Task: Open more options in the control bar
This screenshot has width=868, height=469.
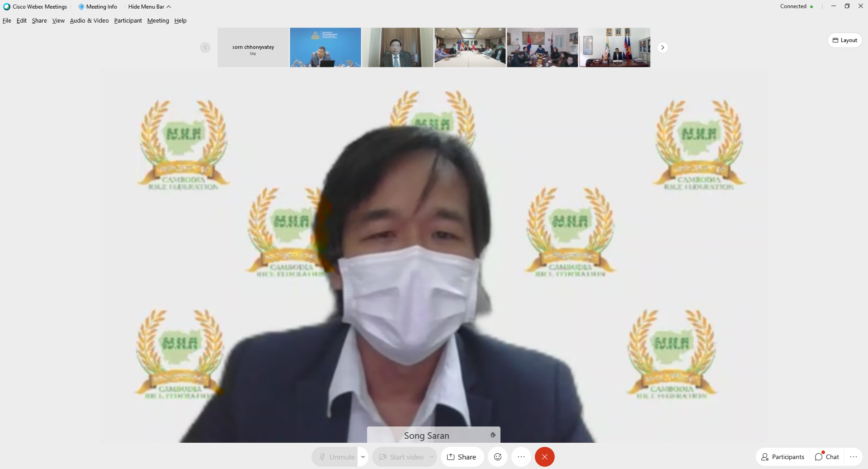Action: pos(521,457)
